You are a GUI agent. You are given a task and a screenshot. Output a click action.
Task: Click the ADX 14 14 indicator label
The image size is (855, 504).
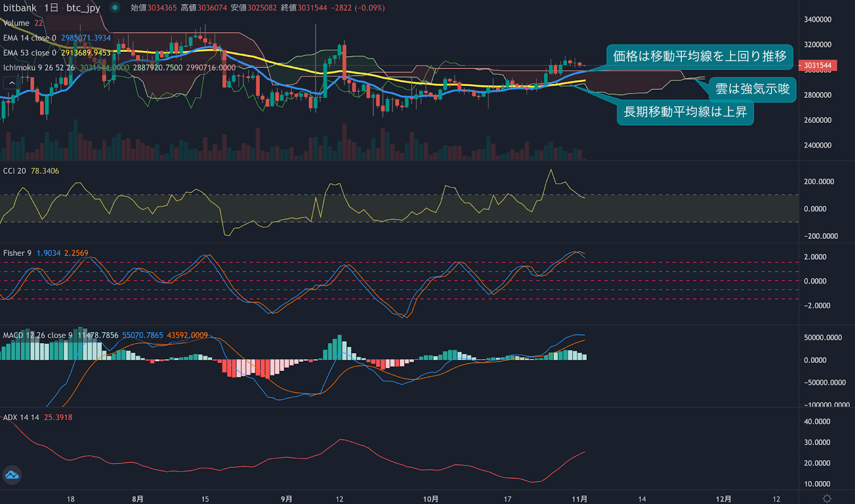tap(21, 417)
